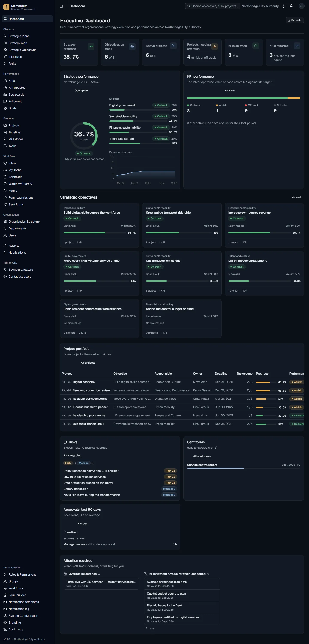Go to KPI Updates in sidebar

[27, 88]
